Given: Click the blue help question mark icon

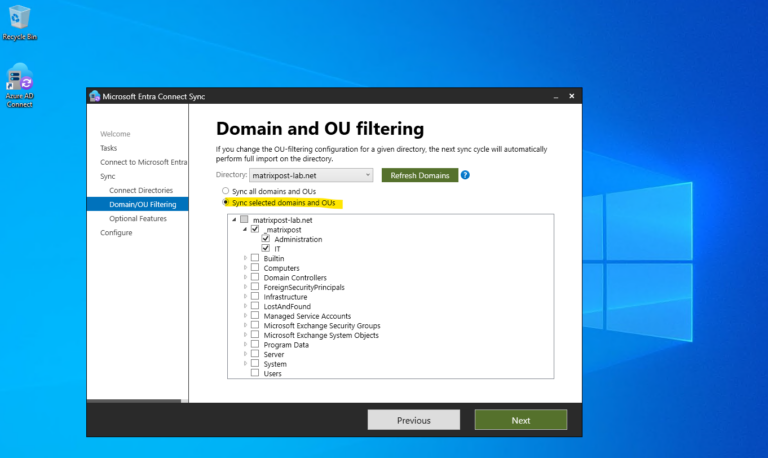Looking at the screenshot, I should (x=465, y=175).
